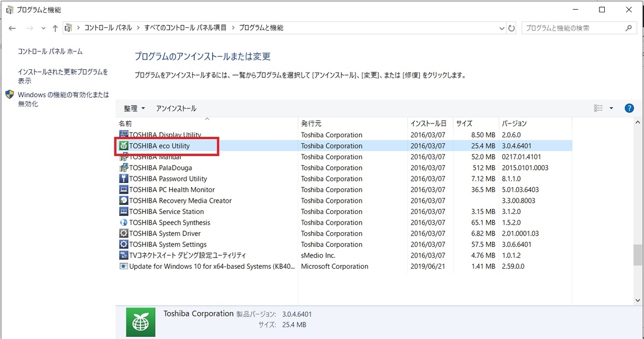Click the 2019/06/21 install date cell
Viewport: 644px width, 339px height.
[x=428, y=266]
